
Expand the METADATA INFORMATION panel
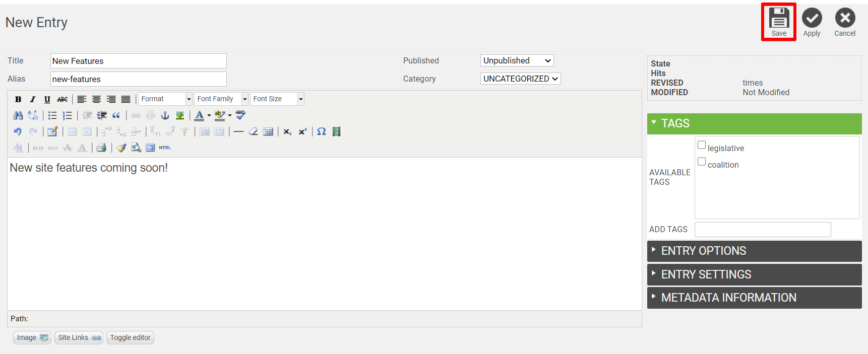pyautogui.click(x=754, y=298)
